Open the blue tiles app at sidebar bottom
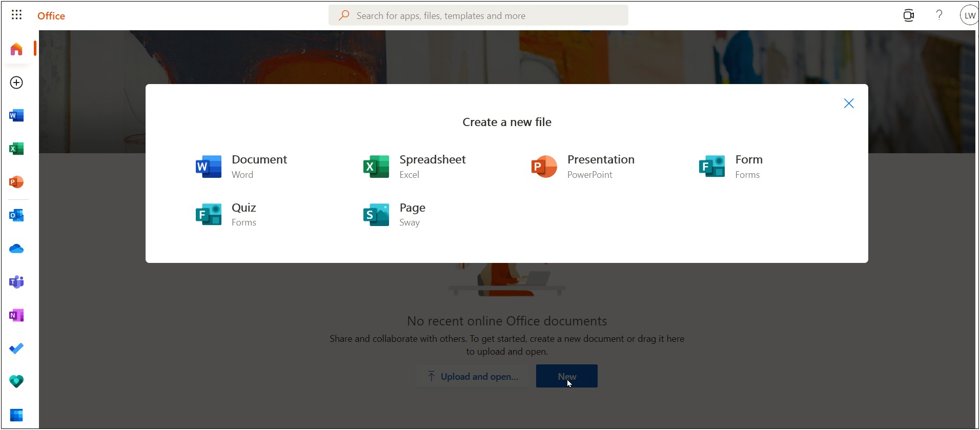980x430 pixels. [x=16, y=415]
